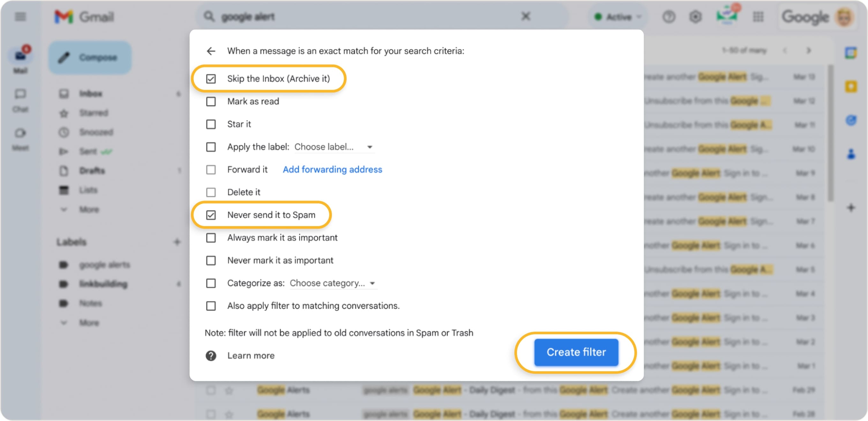Click the Add forwarding address link
Screen dimensions: 868x421
(332, 169)
